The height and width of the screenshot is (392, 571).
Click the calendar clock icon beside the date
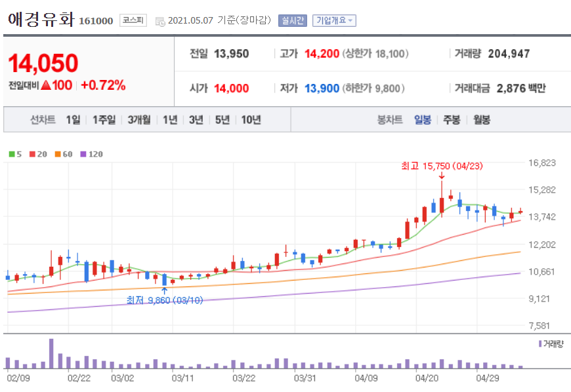click(x=160, y=22)
